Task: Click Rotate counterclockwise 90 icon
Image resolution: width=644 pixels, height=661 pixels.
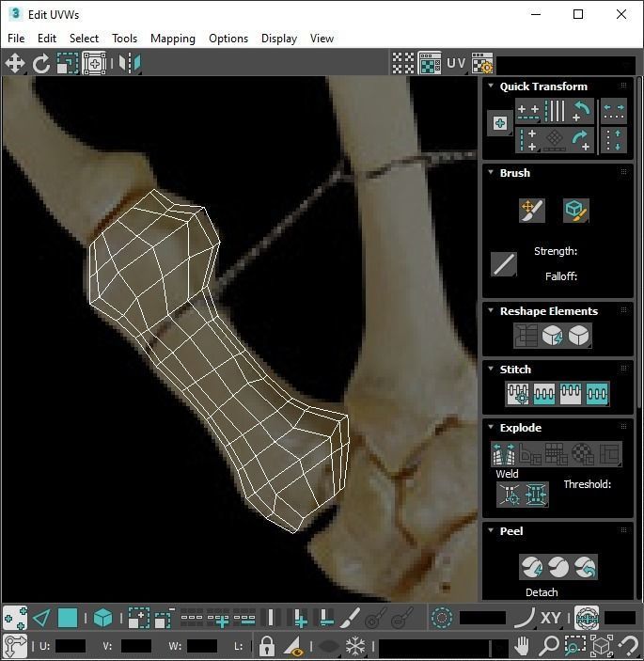Action: pos(581,111)
